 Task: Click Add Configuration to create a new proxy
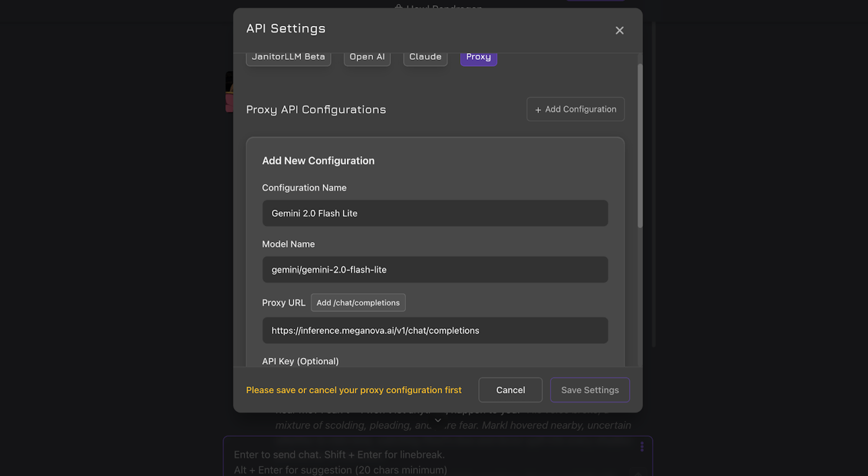[x=575, y=109]
